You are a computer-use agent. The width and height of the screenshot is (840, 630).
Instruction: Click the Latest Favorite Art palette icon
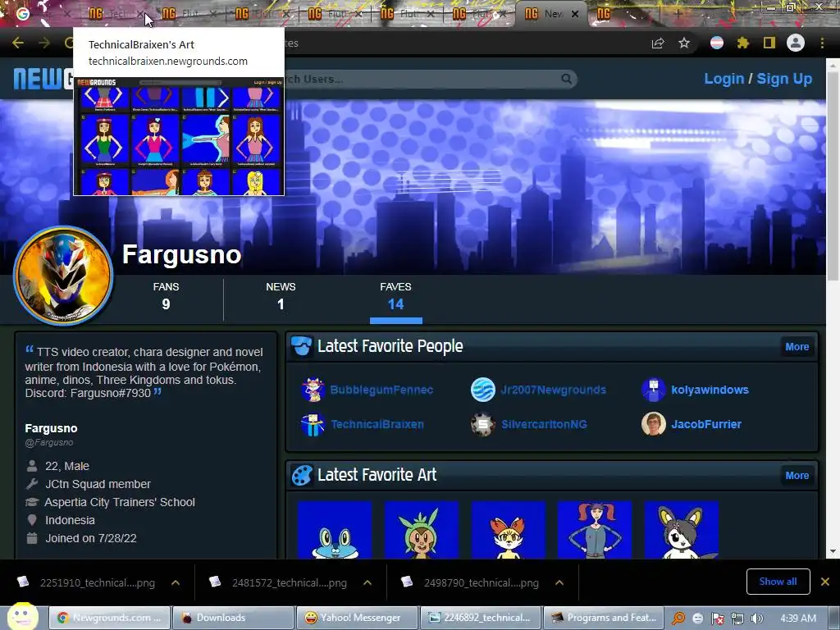coord(302,475)
